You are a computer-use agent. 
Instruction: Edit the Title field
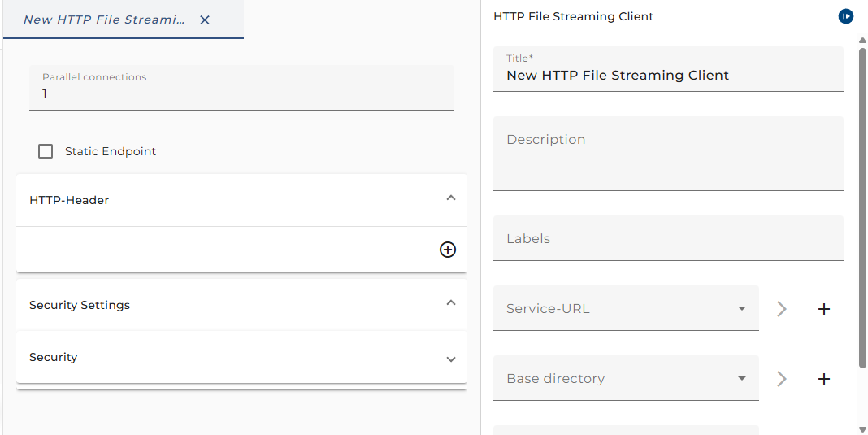[668, 69]
